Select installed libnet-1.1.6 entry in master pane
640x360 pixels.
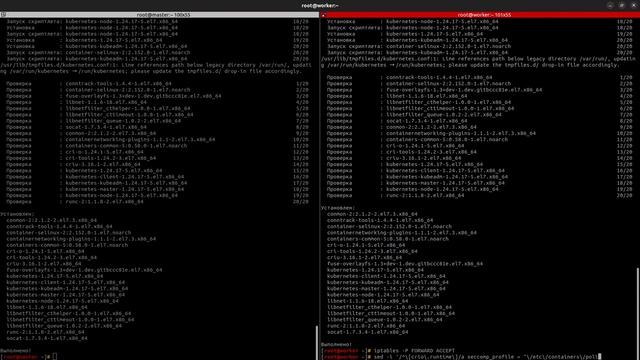click(47, 307)
